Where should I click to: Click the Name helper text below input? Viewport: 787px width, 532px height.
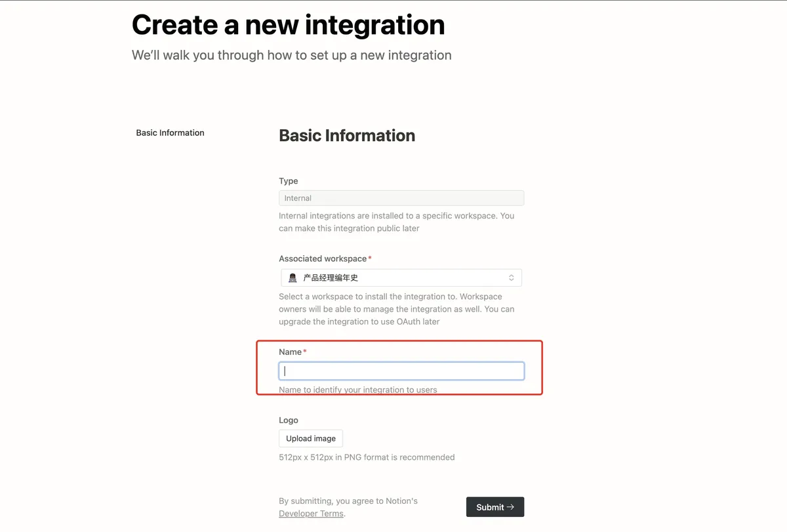tap(357, 390)
